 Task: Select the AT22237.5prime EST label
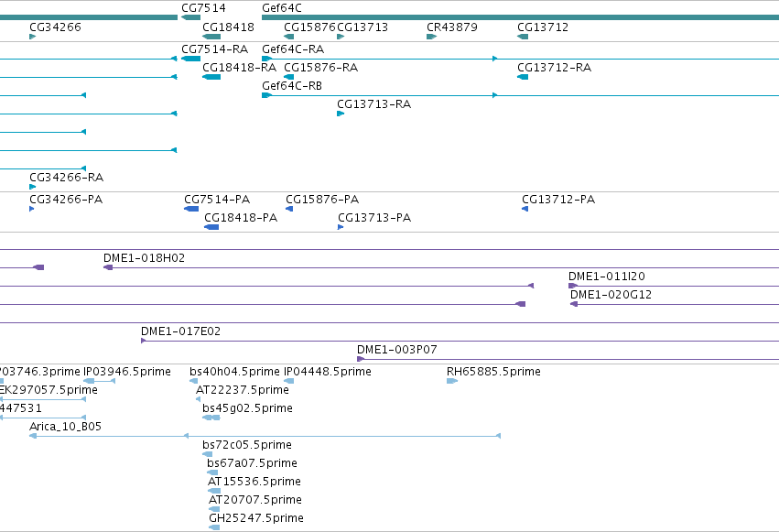[x=243, y=390]
